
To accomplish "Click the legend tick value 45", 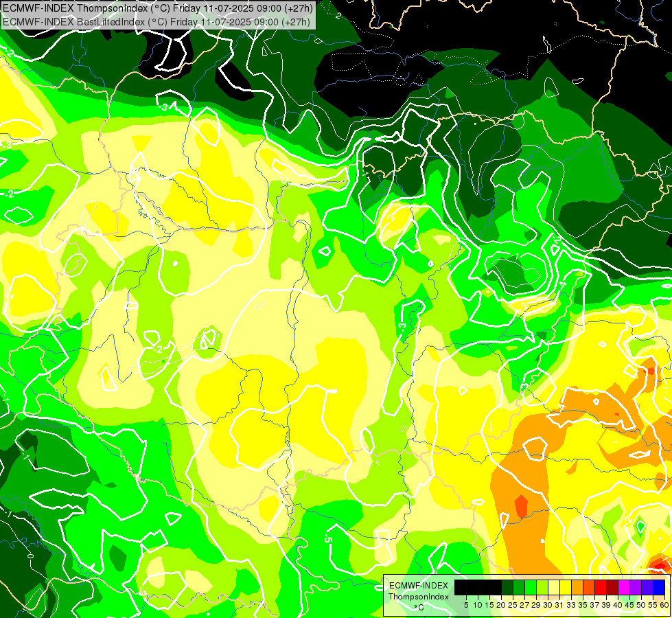I will click(629, 605).
